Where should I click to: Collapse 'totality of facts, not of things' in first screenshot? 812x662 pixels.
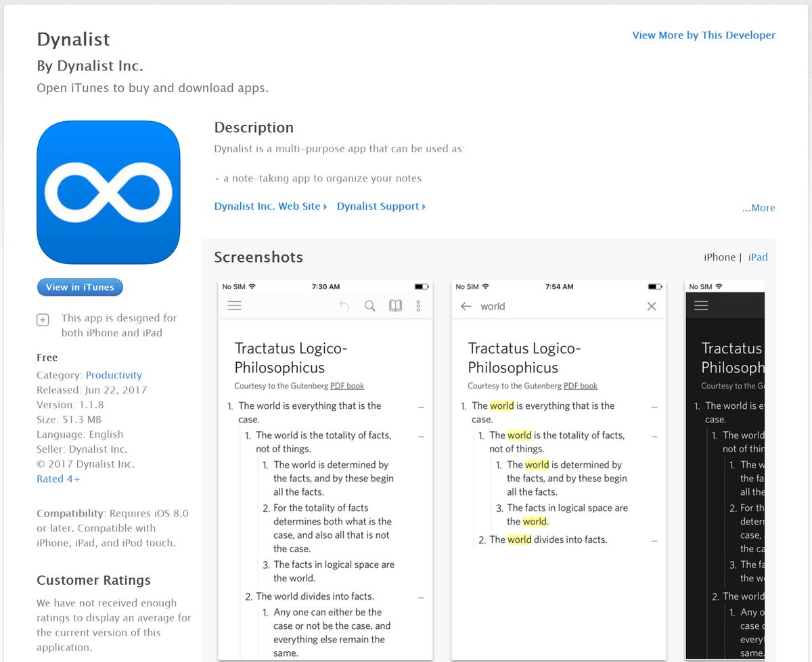(421, 437)
